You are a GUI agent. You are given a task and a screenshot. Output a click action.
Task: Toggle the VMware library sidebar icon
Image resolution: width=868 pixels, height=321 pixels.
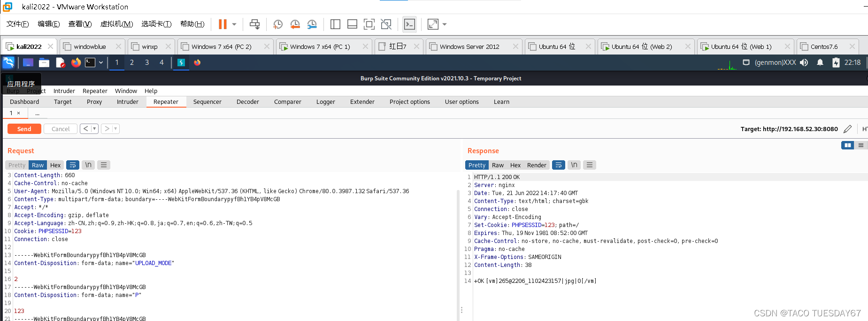coord(335,24)
